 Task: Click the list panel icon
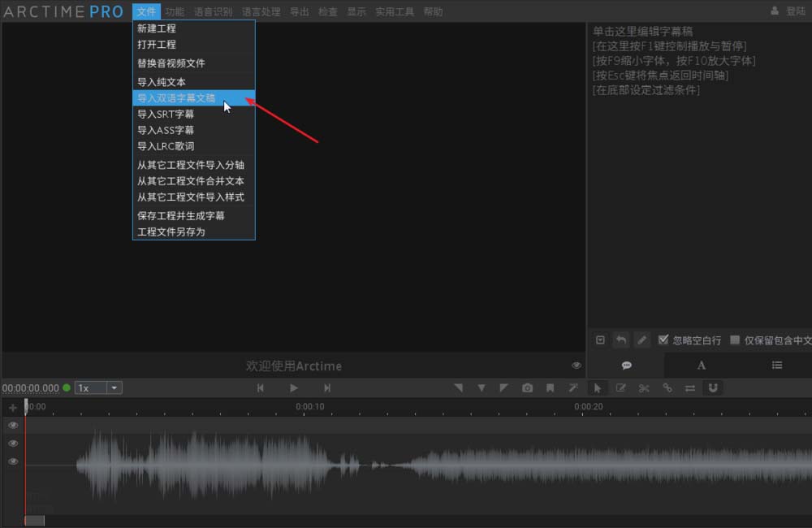(777, 366)
